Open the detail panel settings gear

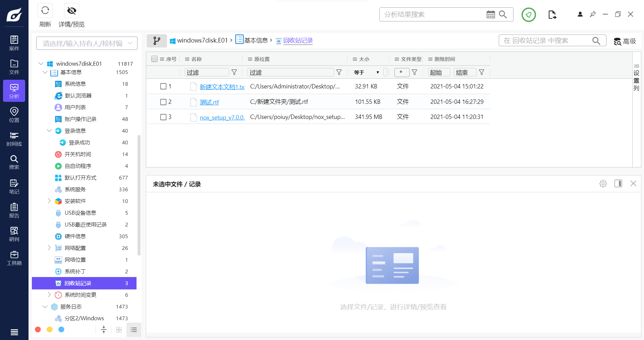click(x=603, y=184)
